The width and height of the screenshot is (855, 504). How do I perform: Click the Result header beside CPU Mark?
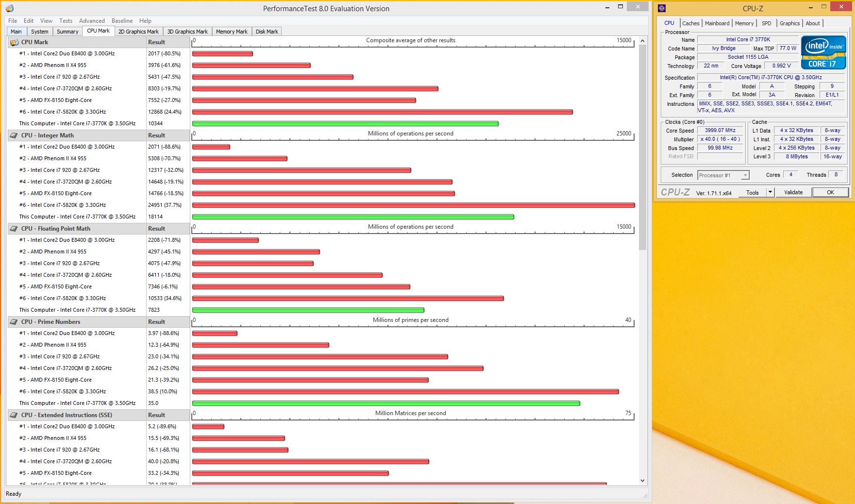[x=168, y=42]
